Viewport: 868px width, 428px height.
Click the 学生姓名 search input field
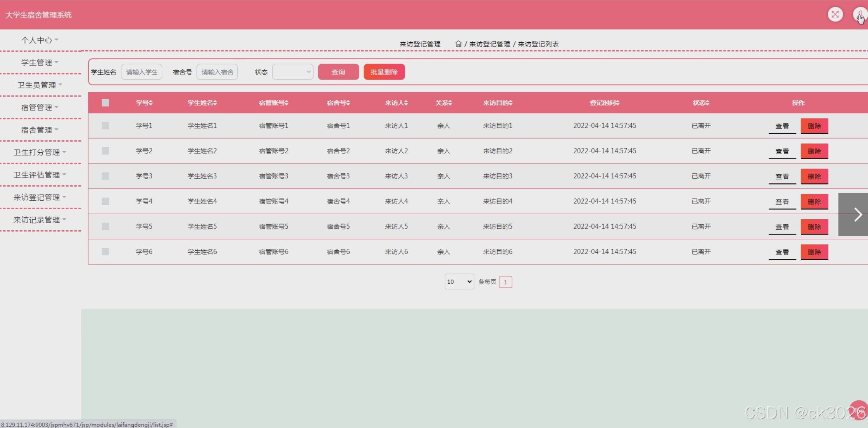click(141, 72)
